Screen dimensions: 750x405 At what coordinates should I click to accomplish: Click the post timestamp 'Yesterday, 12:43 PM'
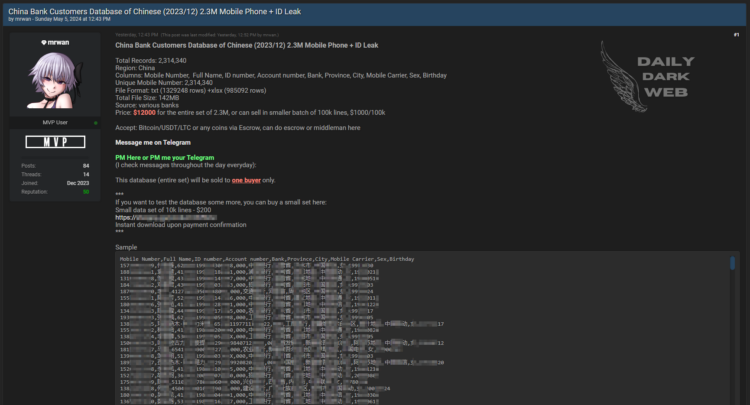tap(137, 35)
